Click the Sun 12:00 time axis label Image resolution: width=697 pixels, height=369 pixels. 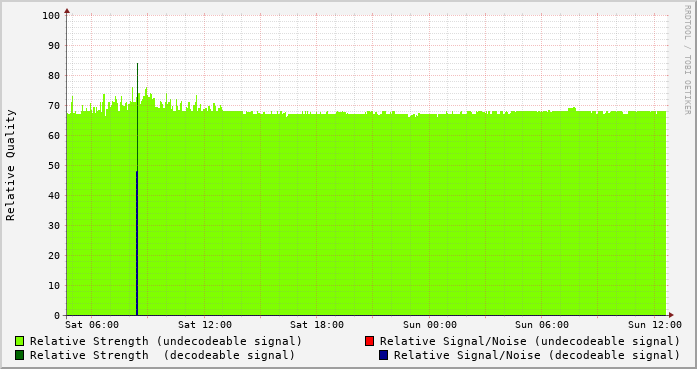(x=655, y=325)
